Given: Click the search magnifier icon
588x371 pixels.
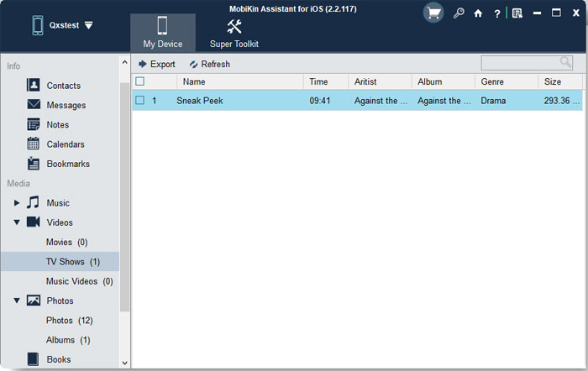Looking at the screenshot, I should pos(565,63).
